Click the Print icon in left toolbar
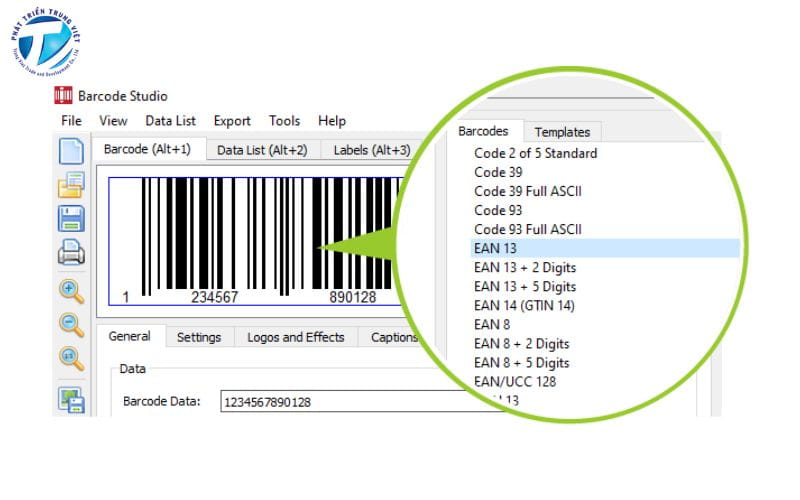Image resolution: width=800 pixels, height=500 pixels. (x=71, y=254)
